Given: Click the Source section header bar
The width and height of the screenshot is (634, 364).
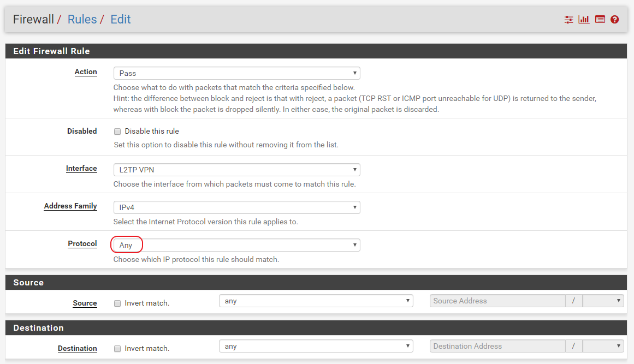Looking at the screenshot, I should 316,282.
